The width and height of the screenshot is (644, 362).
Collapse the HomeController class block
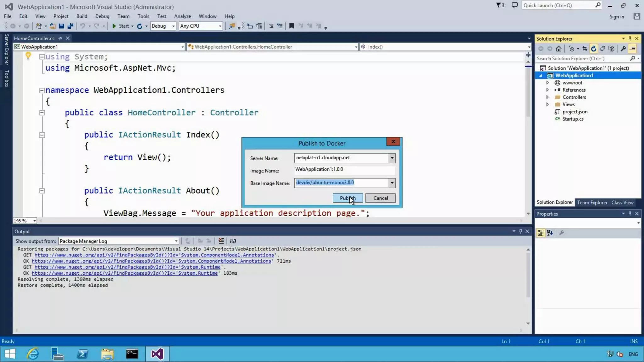42,113
